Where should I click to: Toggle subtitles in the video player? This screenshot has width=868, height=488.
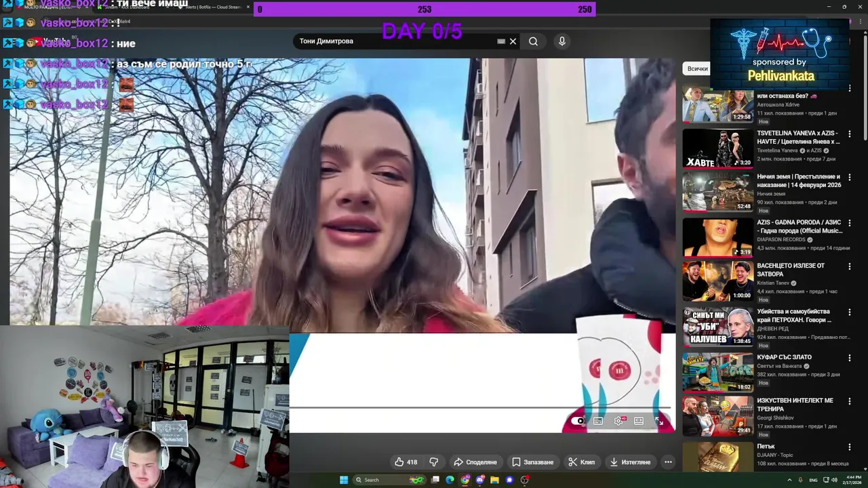point(598,421)
